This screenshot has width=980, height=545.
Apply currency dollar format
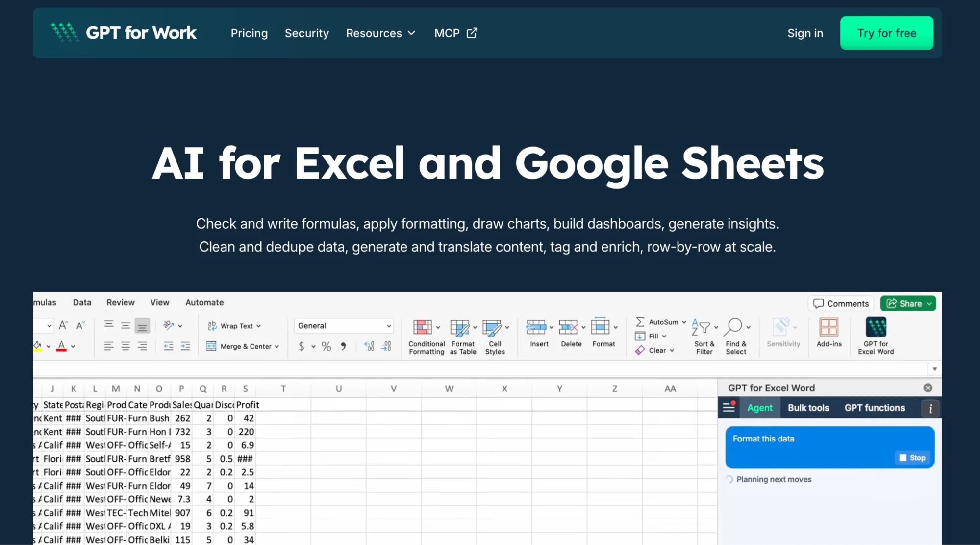pos(302,346)
